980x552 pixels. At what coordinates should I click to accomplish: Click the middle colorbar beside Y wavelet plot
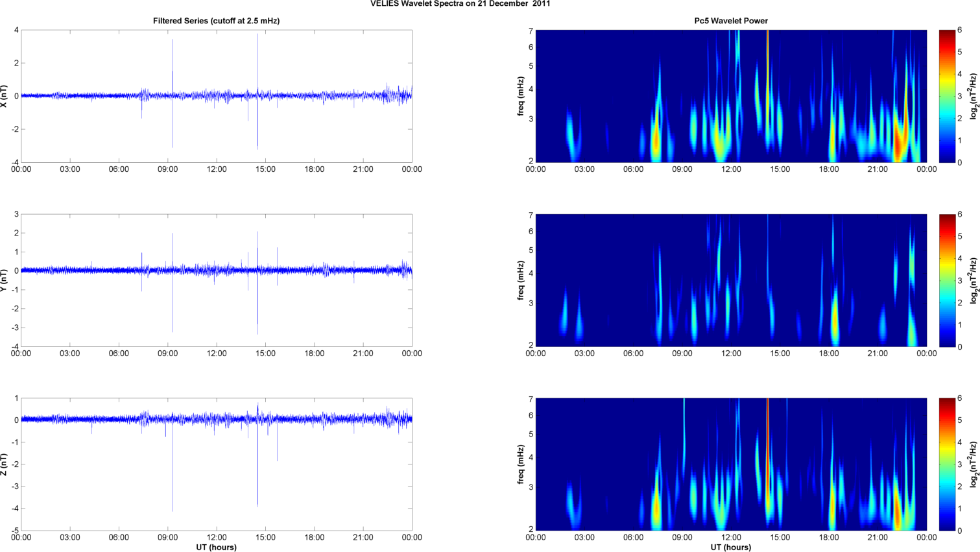(x=947, y=280)
